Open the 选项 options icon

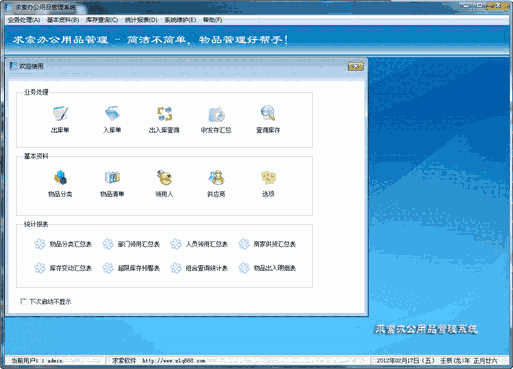pyautogui.click(x=268, y=177)
